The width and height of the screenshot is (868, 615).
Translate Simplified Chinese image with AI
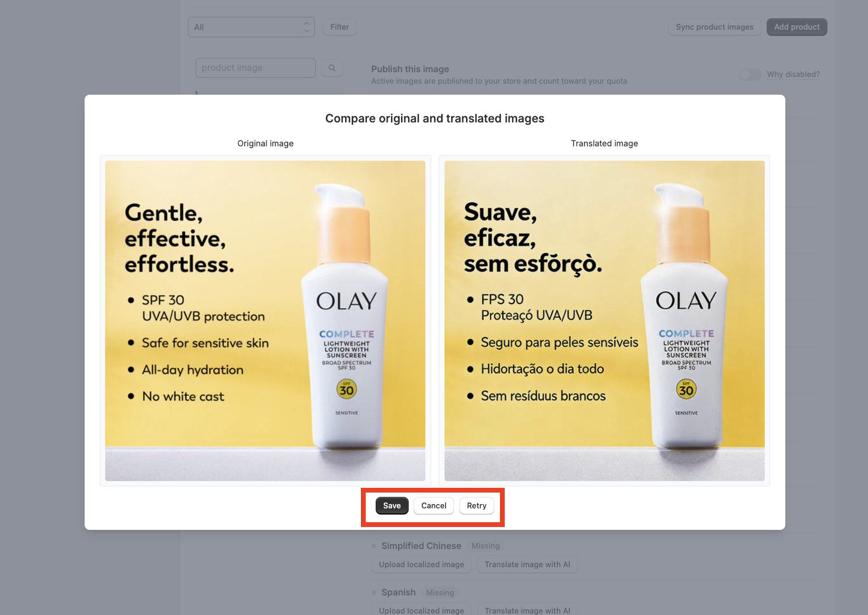pyautogui.click(x=527, y=564)
